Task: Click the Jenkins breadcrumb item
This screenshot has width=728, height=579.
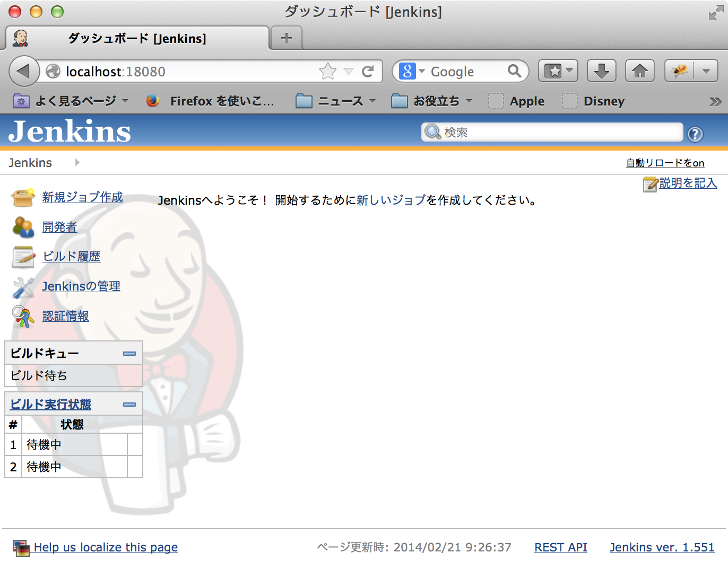Action: (30, 163)
